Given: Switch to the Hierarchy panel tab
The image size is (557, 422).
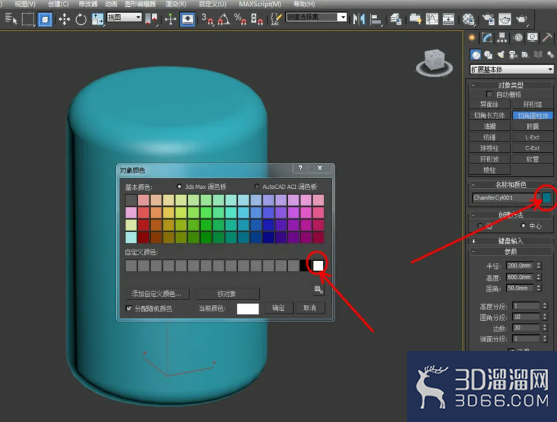Looking at the screenshot, I should 502,38.
